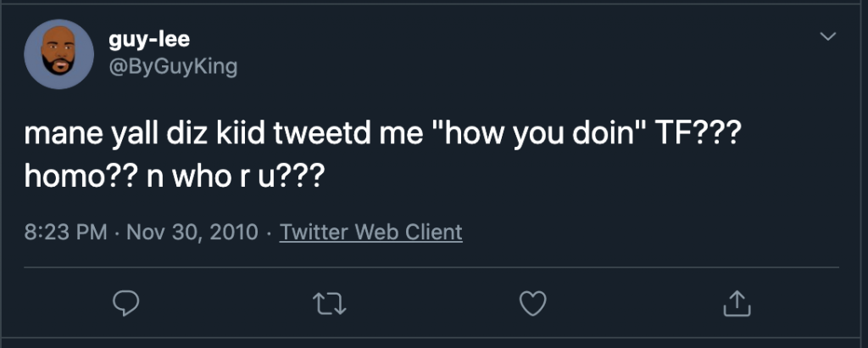
Task: Click the word "Client" in source link
Action: [434, 232]
